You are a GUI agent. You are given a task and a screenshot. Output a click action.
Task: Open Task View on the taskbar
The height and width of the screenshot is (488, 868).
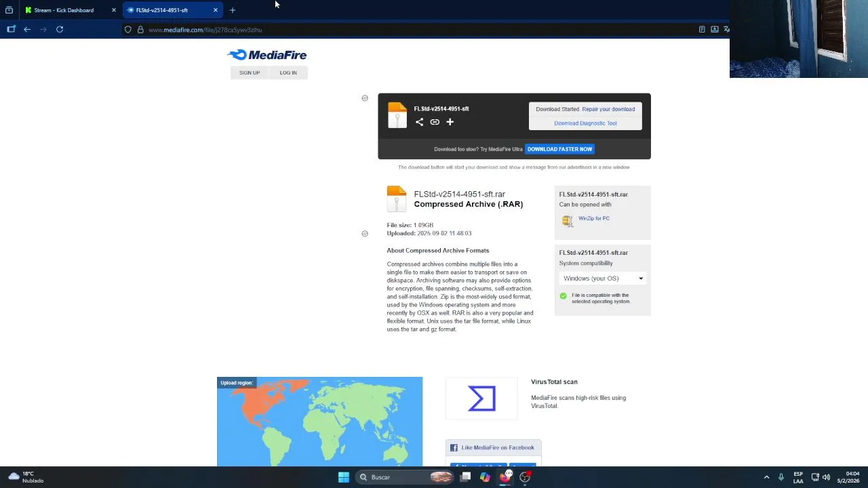(x=465, y=477)
